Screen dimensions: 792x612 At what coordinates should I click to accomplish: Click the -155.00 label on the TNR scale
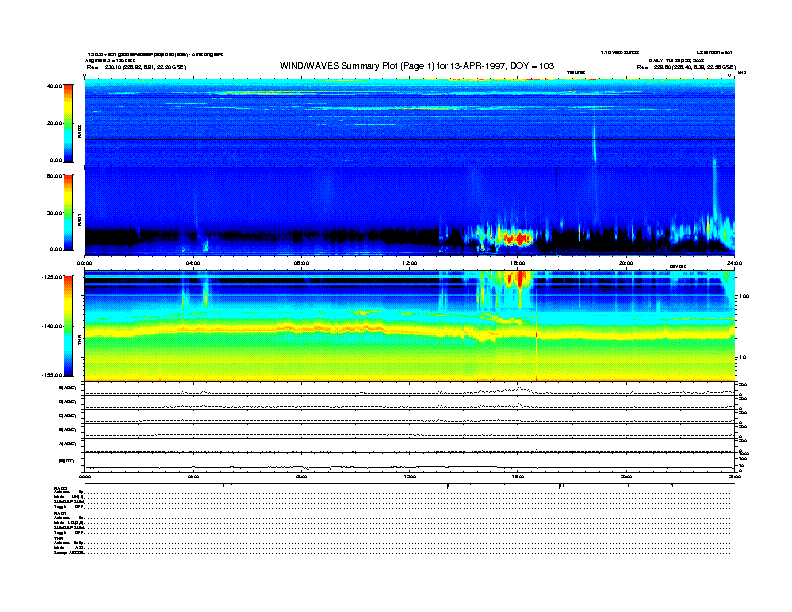point(52,375)
